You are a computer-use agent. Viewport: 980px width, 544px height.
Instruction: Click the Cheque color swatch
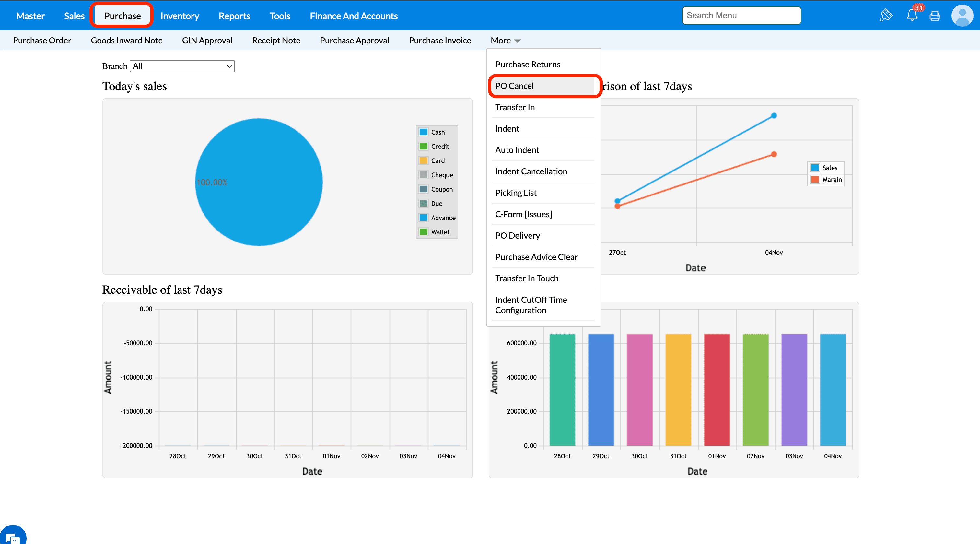click(x=424, y=175)
